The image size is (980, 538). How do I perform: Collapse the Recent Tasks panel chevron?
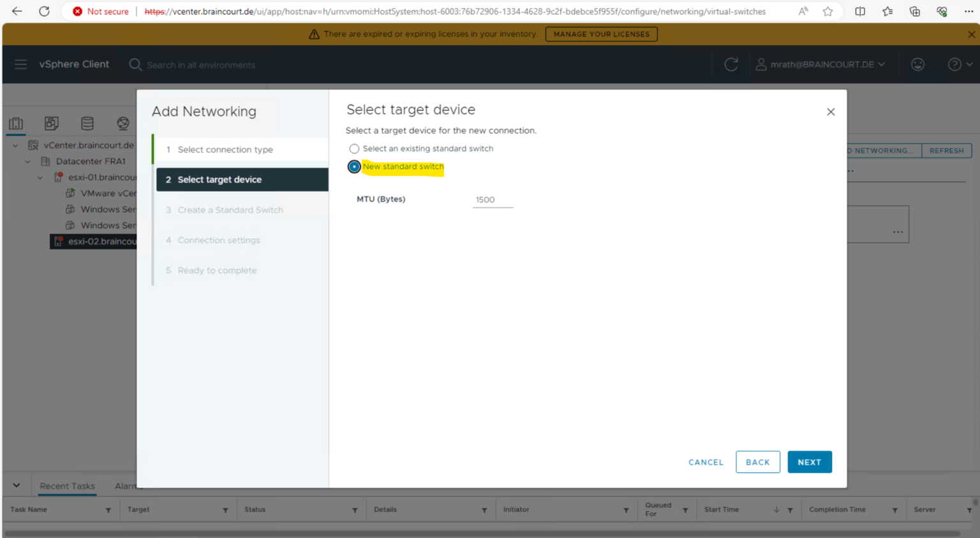click(x=17, y=486)
